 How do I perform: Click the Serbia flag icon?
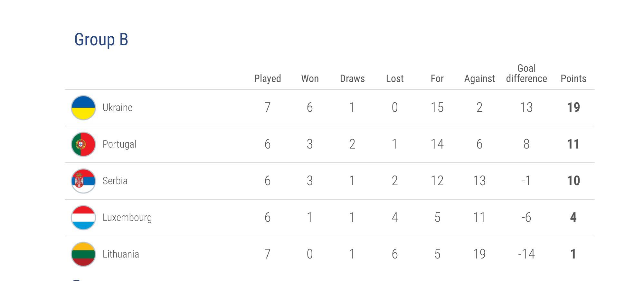pos(83,181)
